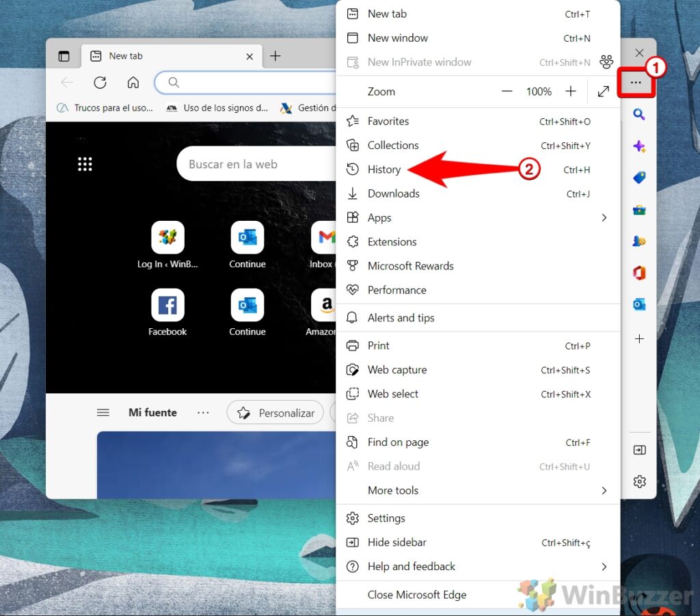The width and height of the screenshot is (700, 616).
Task: Increase zoom with the plus control
Action: tap(571, 91)
